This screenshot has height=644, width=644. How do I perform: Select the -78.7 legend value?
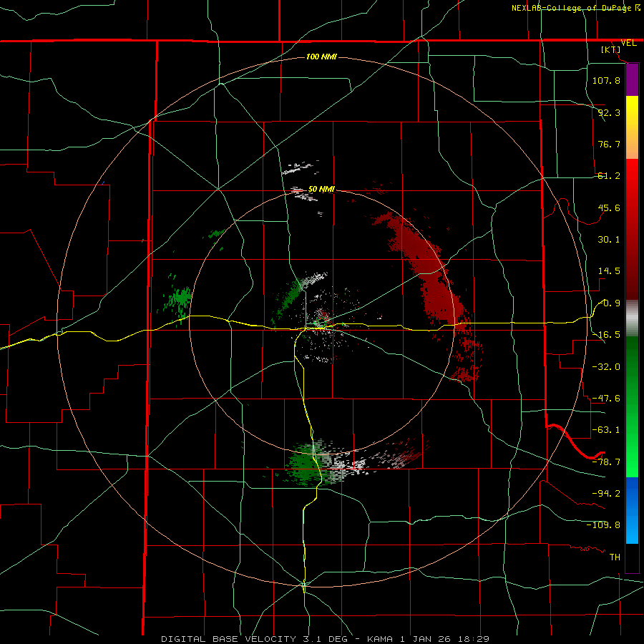[x=606, y=462]
